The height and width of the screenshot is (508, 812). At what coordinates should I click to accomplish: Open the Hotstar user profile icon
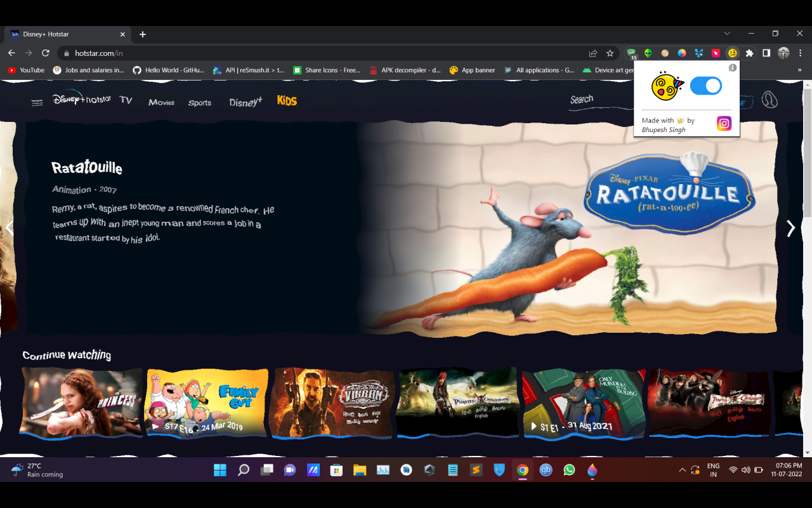point(769,100)
